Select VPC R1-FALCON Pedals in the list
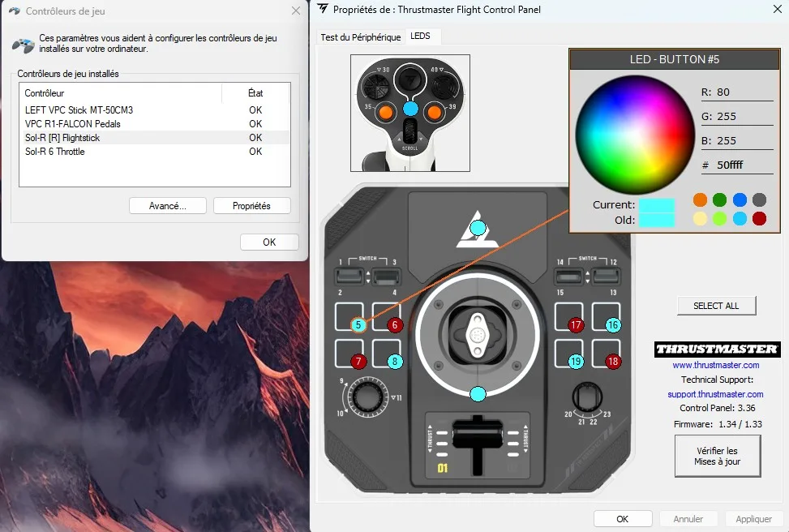 pos(155,124)
